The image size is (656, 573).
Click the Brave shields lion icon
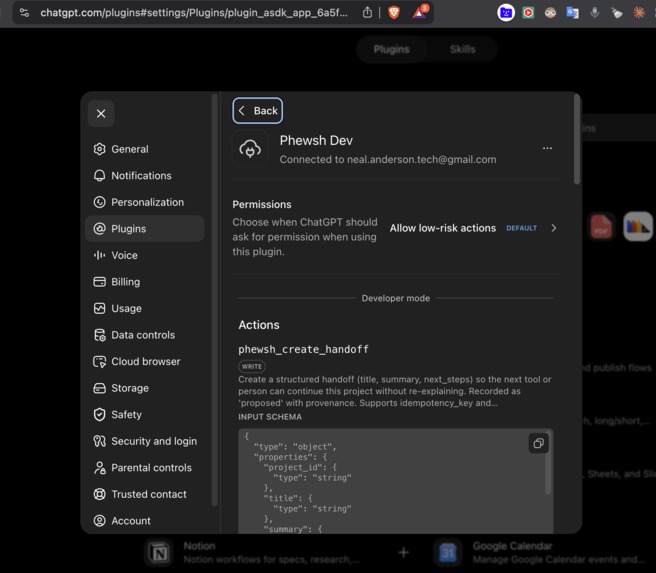(x=394, y=13)
